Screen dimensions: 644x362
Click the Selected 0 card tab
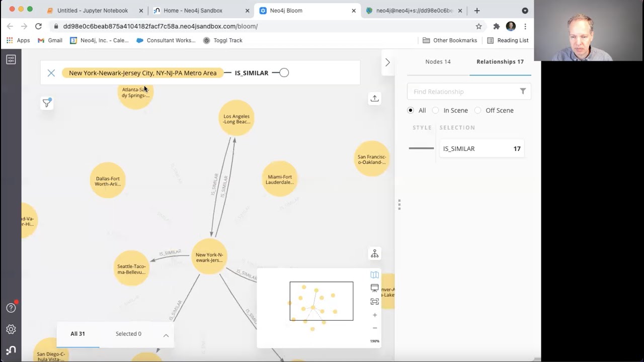coord(128,334)
